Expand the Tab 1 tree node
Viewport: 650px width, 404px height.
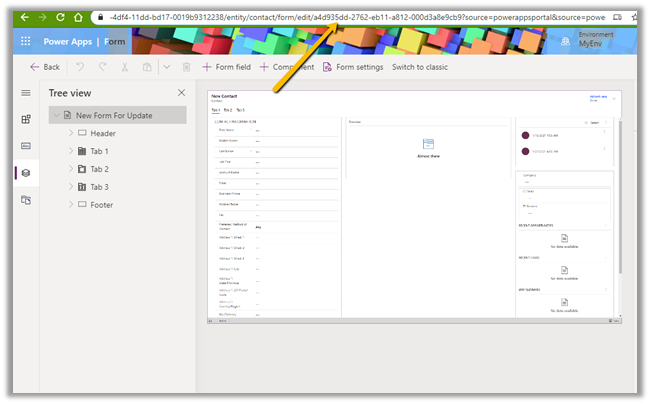coord(70,151)
